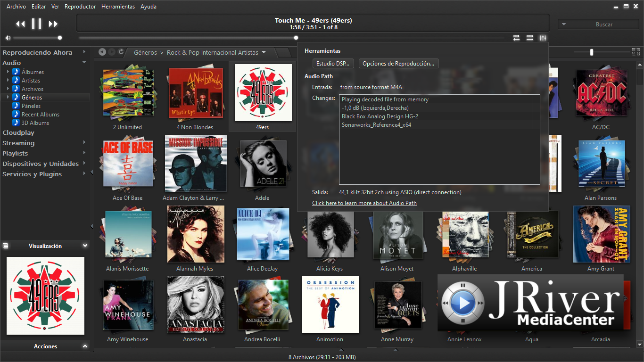This screenshot has width=644, height=362.
Task: Adjust the volume slider handle
Action: tap(60, 38)
